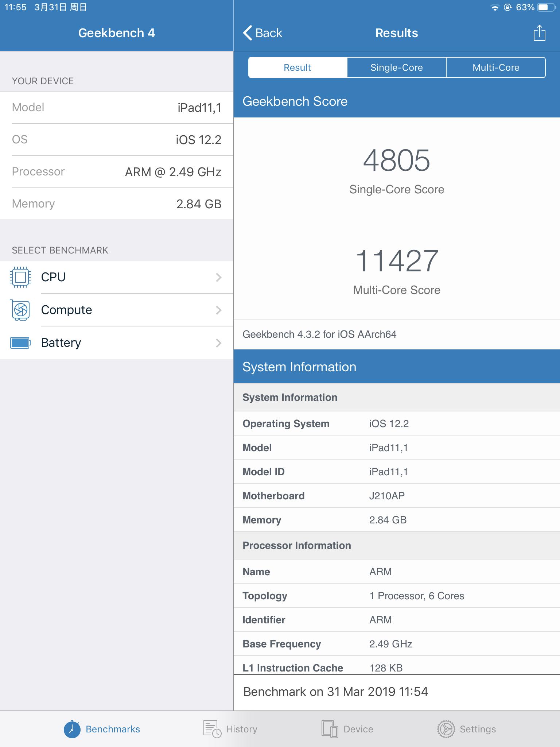Tap 'Benchmark on 31 Mar 2019 11:54' footer
The image size is (560, 747).
335,692
